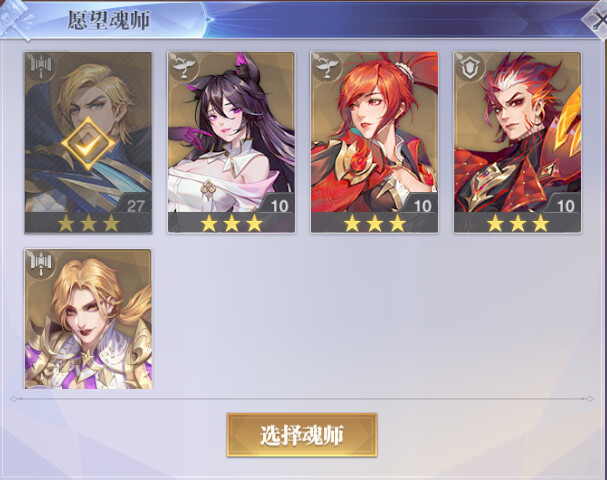
Task: Click the star rating under red ponytail heroine
Action: pyautogui.click(x=374, y=223)
